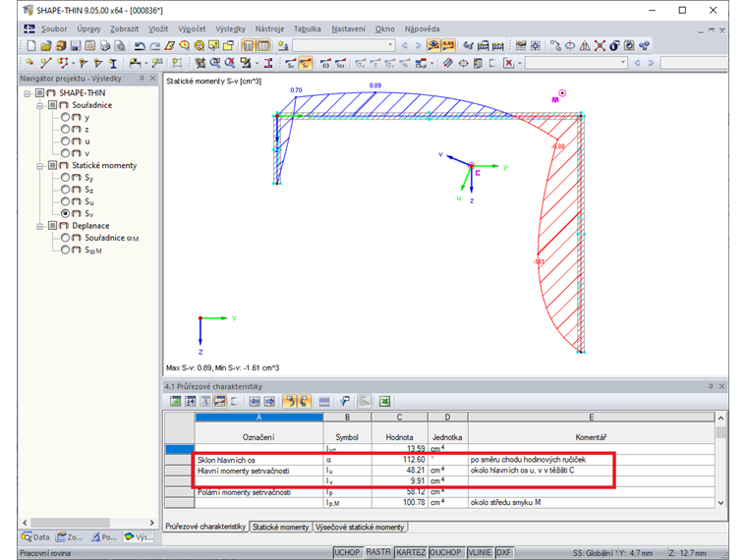This screenshot has width=747, height=560.
Task: Click the Excel export icon in table toolbar
Action: tap(384, 402)
